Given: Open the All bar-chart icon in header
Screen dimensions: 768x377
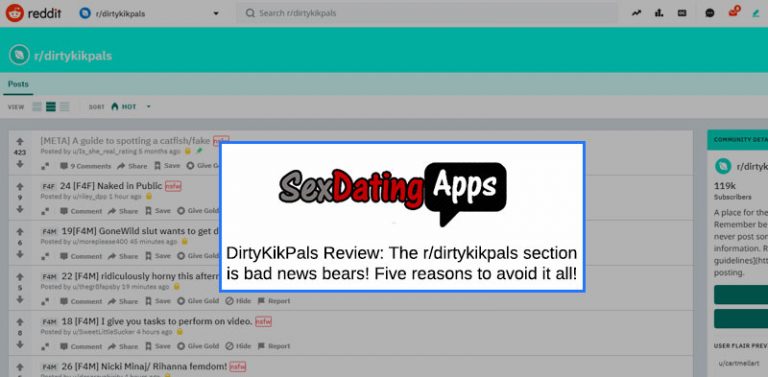Looking at the screenshot, I should tap(659, 13).
